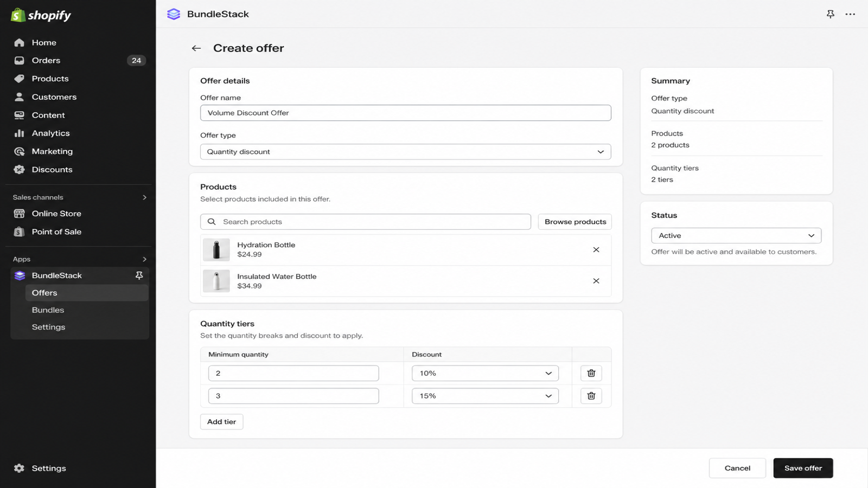
Task: Click the '2 products' summary text
Action: (671, 145)
